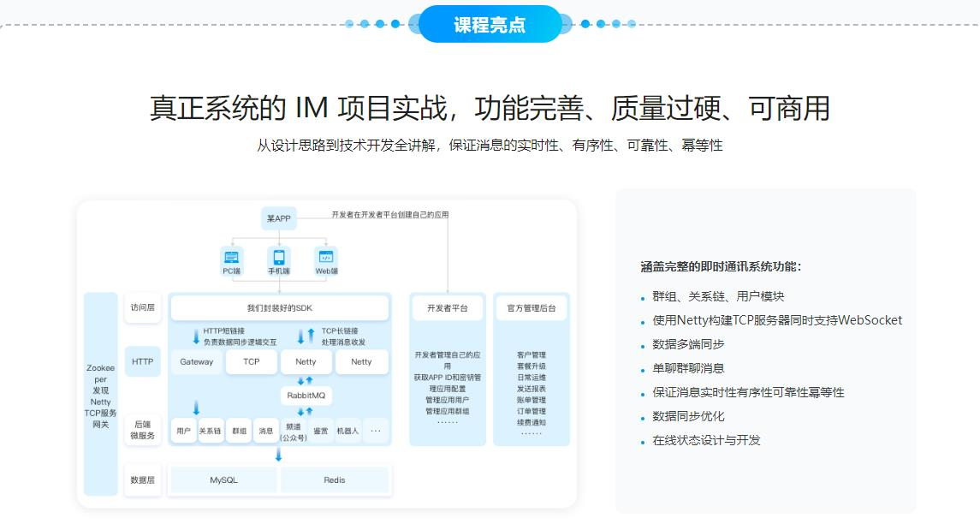Screen dimensions: 980x524
Task: Select the MySQL data layer block
Action: 223,479
